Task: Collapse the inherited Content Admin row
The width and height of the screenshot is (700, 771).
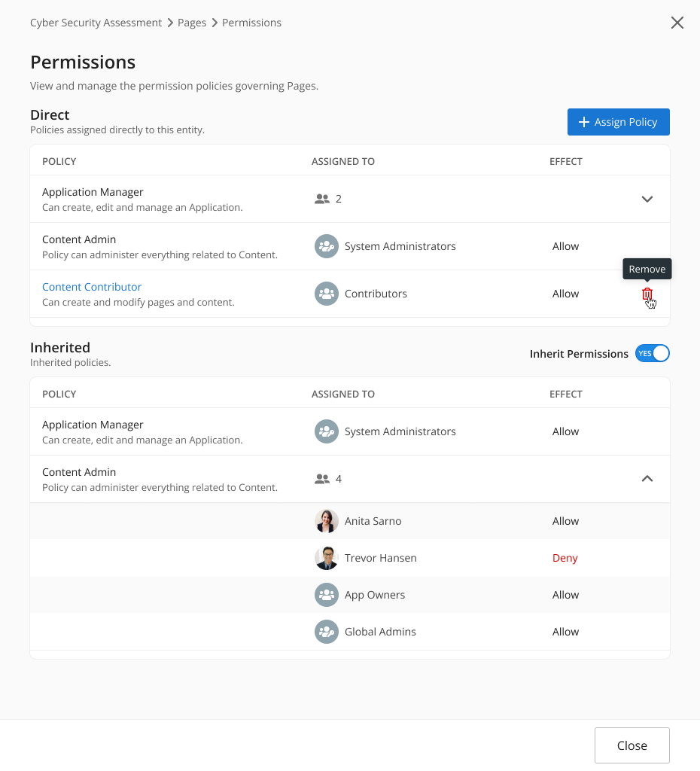Action: click(x=647, y=479)
